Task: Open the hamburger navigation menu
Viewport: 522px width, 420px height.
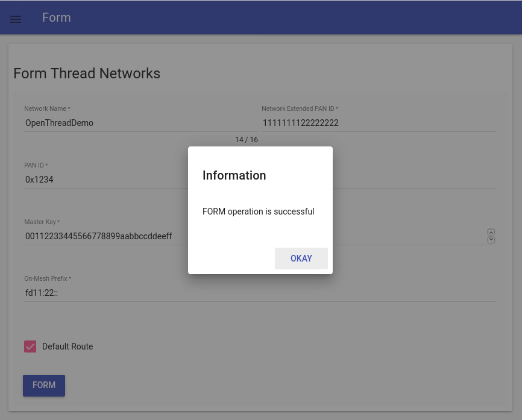Action: tap(16, 19)
